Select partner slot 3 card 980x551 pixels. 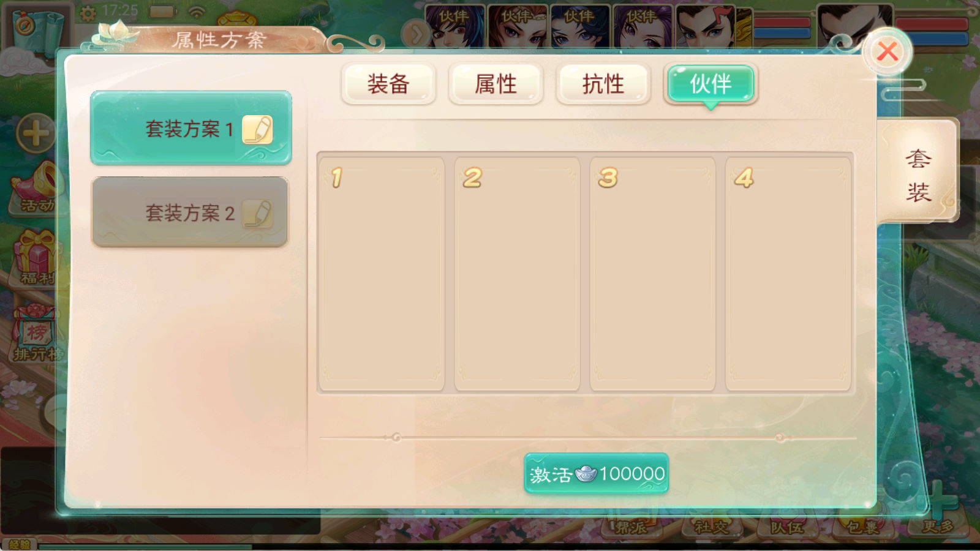652,274
